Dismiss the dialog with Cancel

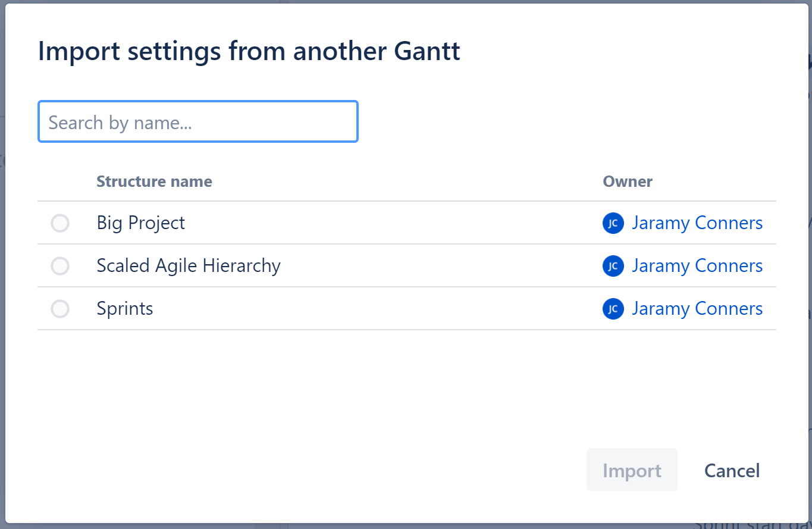732,470
